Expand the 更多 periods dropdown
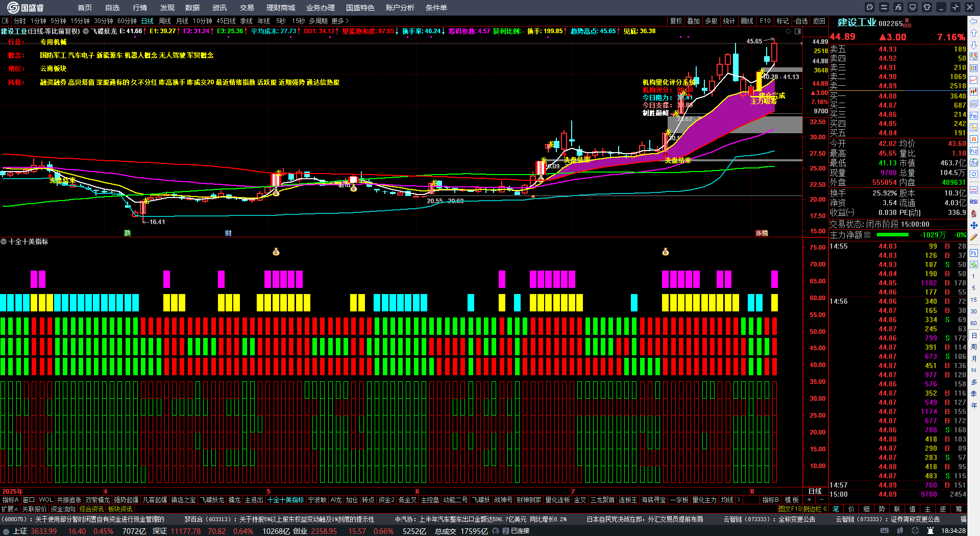The width and height of the screenshot is (980, 536). tap(340, 21)
